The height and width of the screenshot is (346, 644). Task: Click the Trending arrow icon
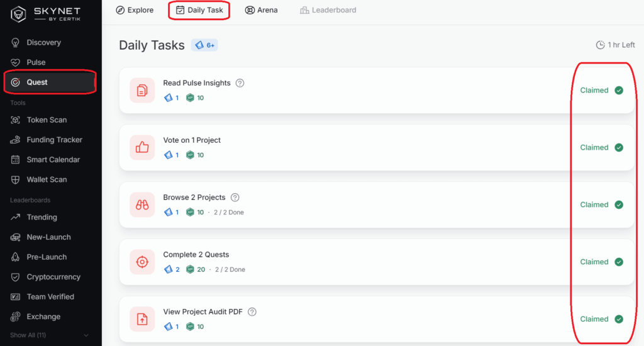tap(15, 217)
